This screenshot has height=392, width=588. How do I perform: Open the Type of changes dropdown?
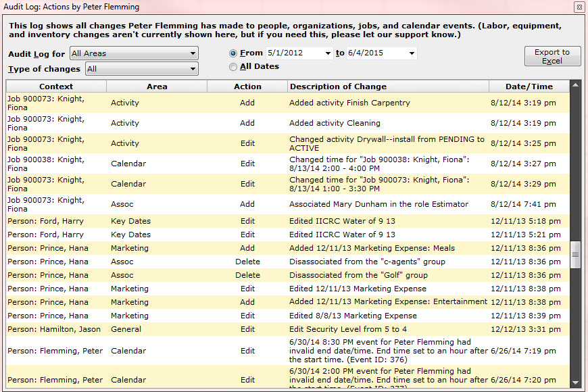point(142,69)
